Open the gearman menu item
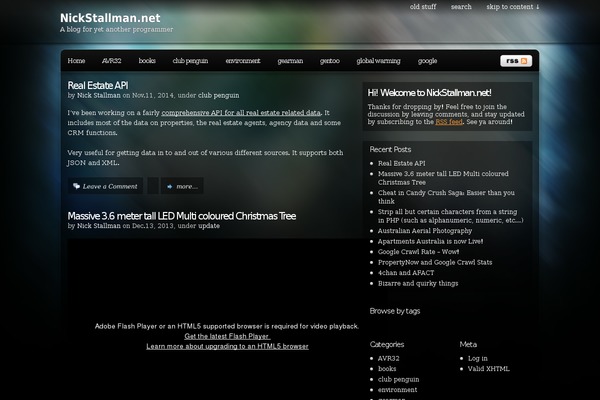 click(290, 61)
